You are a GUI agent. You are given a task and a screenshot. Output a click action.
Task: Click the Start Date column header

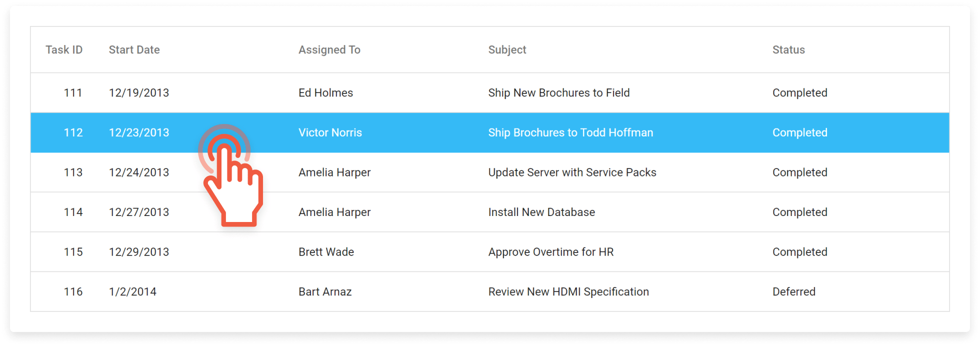pyautogui.click(x=134, y=50)
